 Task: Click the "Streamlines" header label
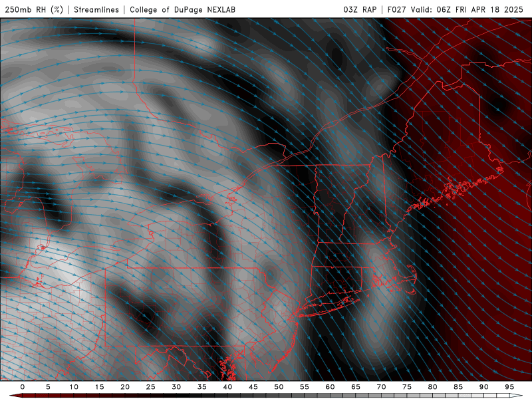pyautogui.click(x=96, y=9)
